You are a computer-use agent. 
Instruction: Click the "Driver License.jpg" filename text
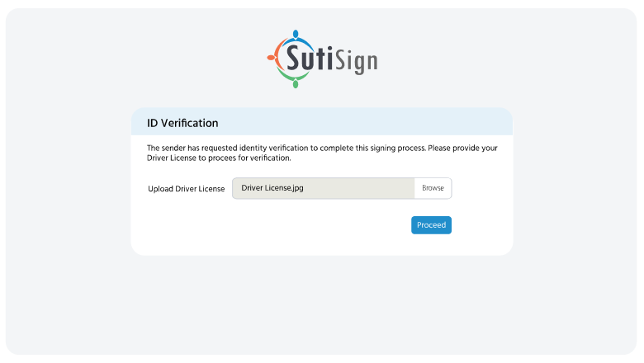(272, 188)
